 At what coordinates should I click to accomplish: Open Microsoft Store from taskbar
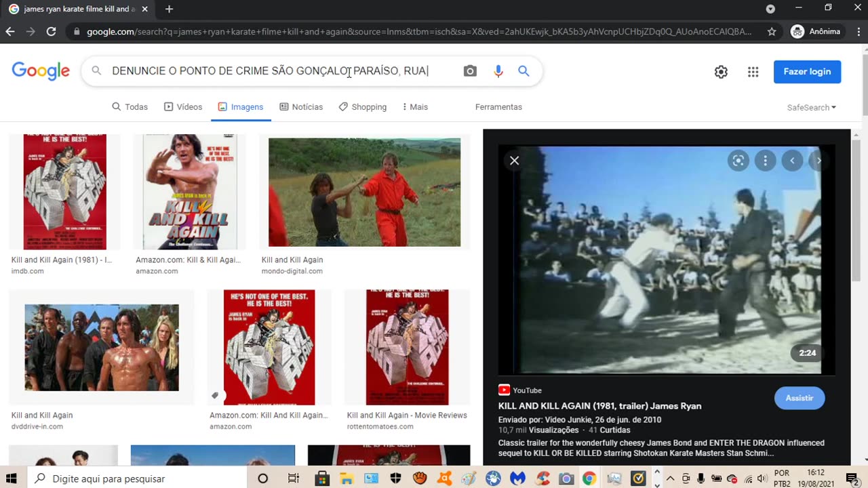(x=322, y=479)
